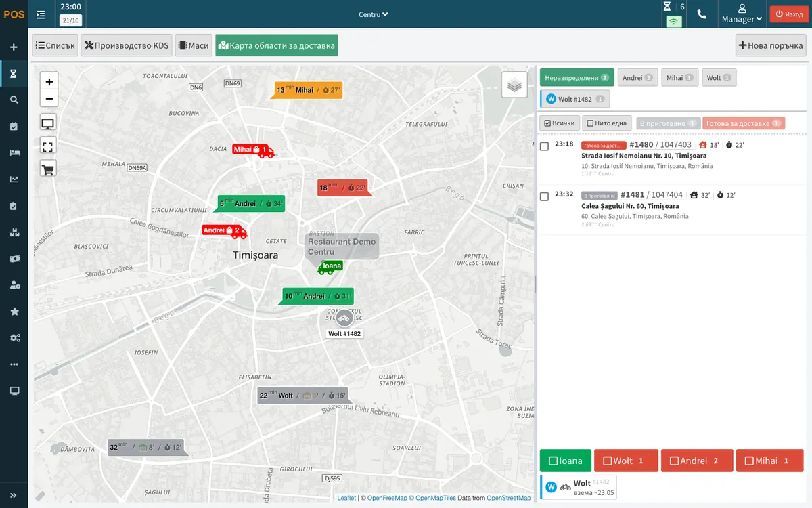Click the shopping cart map icon

[x=48, y=168]
